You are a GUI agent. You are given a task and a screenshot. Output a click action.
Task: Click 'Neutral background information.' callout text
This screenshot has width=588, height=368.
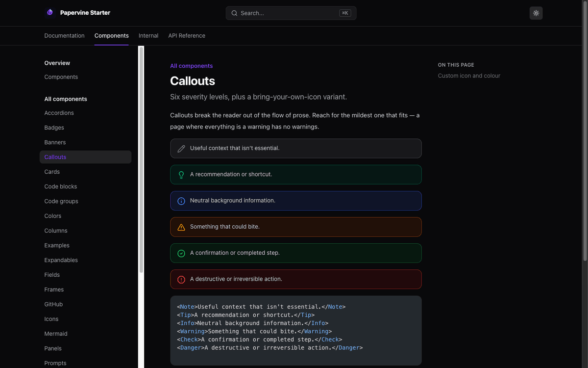click(x=233, y=201)
